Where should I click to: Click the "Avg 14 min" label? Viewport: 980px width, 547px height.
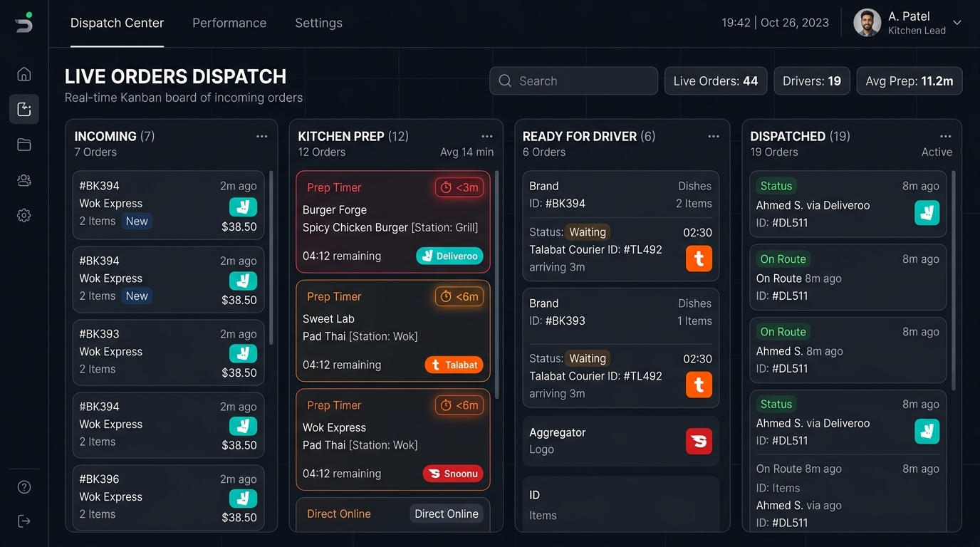point(466,152)
